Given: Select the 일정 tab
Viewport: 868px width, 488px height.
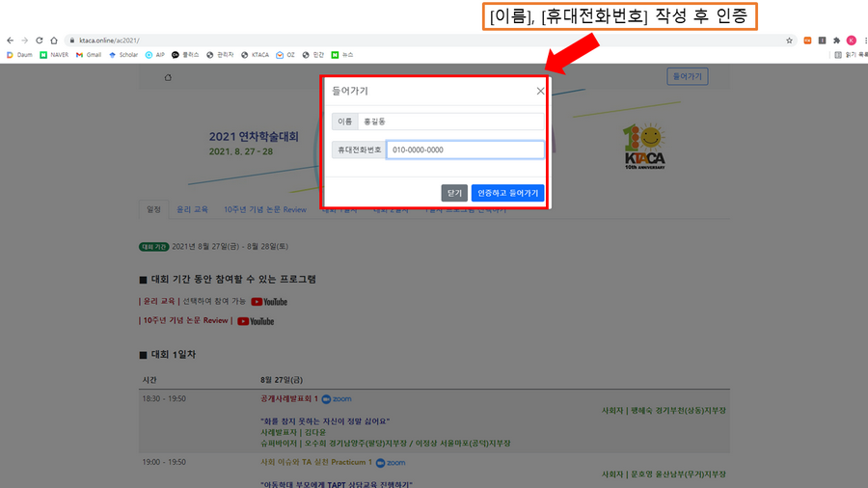Looking at the screenshot, I should pyautogui.click(x=153, y=209).
